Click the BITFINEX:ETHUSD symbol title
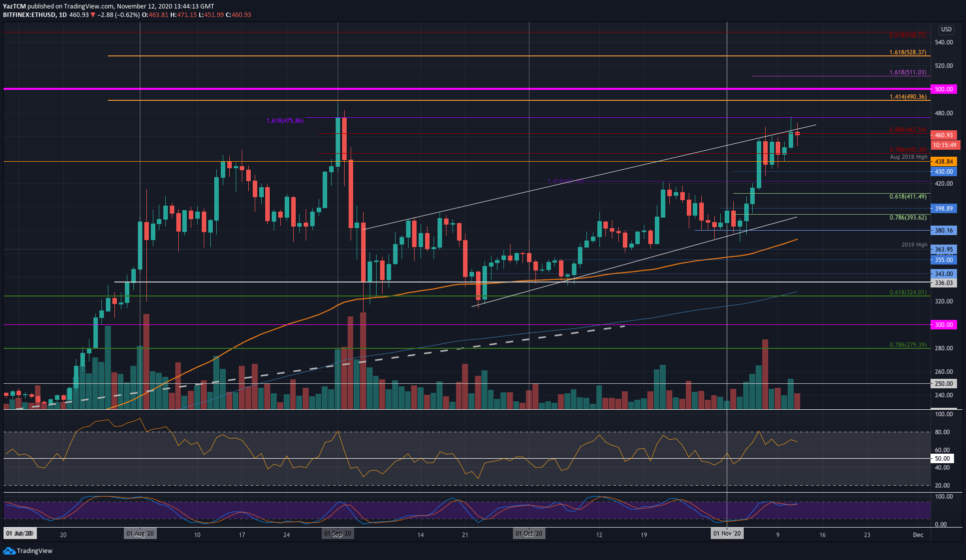 [x=29, y=15]
